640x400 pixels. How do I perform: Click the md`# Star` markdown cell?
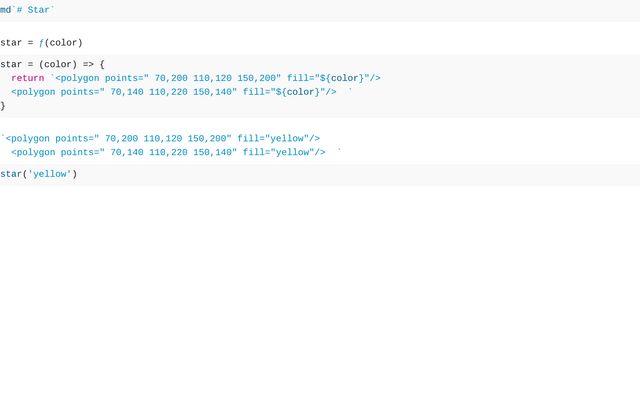click(x=28, y=10)
